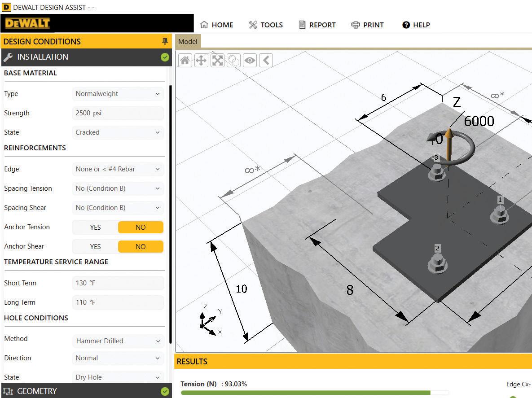Click the Results panel header
532x398 pixels.
pyautogui.click(x=353, y=361)
